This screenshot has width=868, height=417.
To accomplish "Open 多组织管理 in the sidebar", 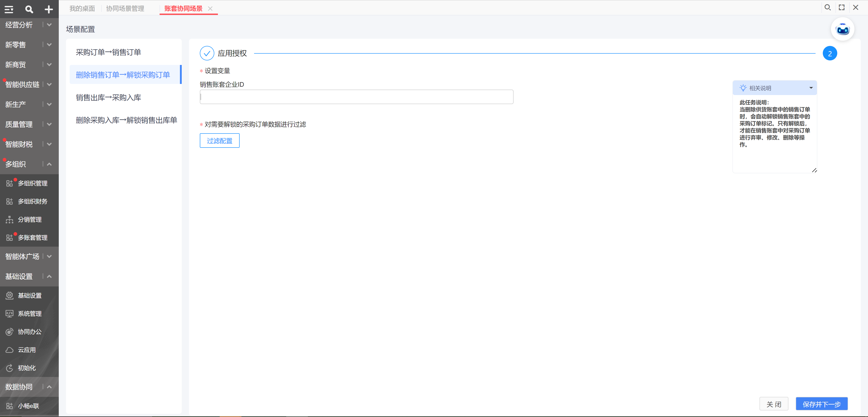I will [x=33, y=183].
